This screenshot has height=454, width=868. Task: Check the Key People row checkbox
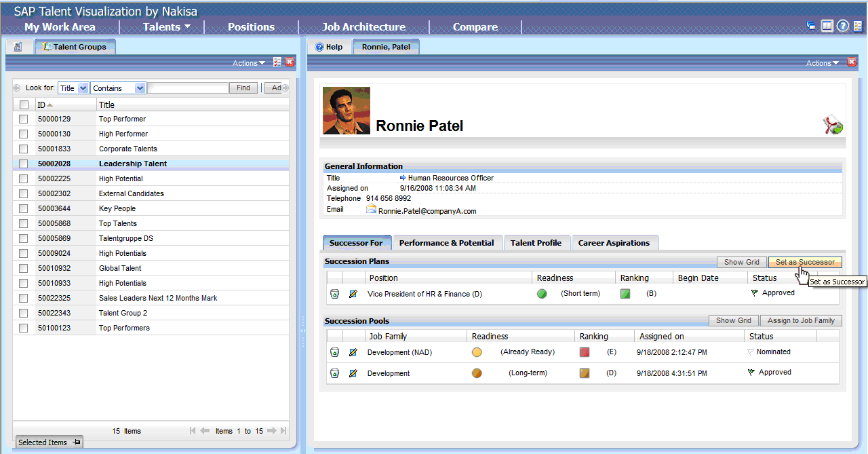click(x=24, y=209)
